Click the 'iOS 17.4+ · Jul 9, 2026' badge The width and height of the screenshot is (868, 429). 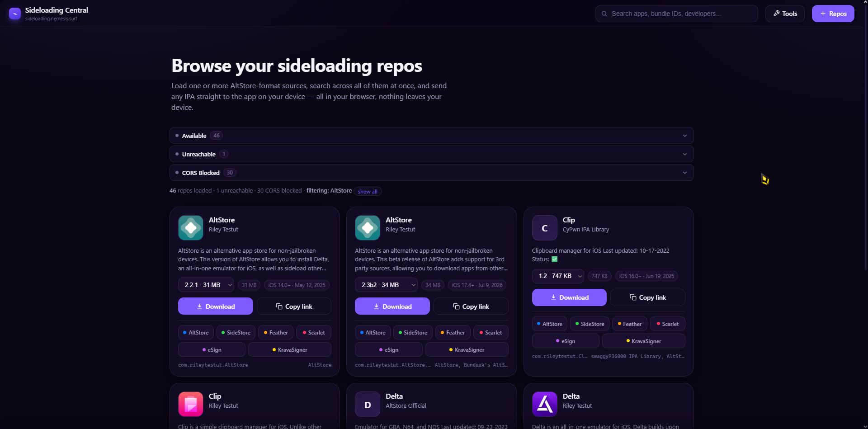click(x=477, y=285)
